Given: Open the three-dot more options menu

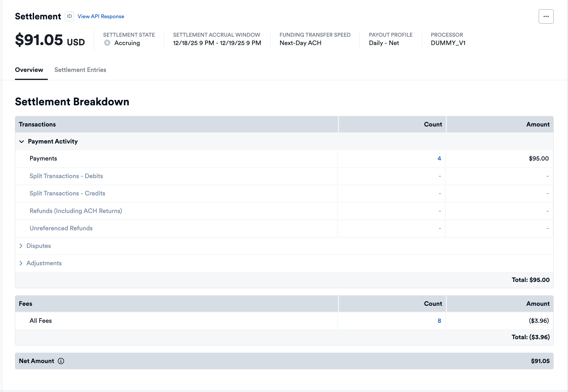Looking at the screenshot, I should (x=546, y=16).
